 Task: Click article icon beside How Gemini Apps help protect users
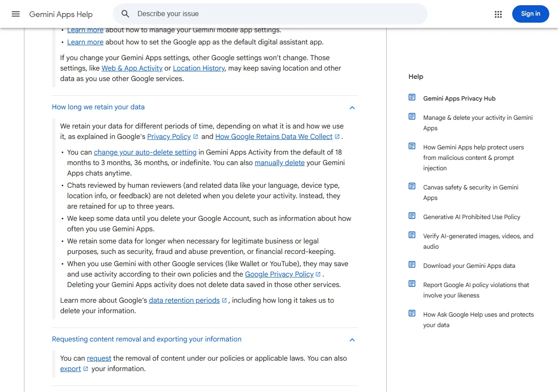coord(412,146)
